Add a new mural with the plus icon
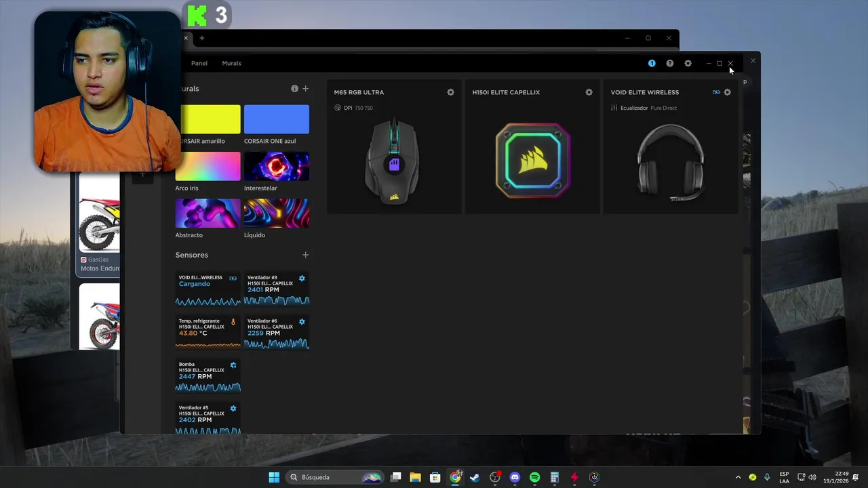 pyautogui.click(x=305, y=89)
